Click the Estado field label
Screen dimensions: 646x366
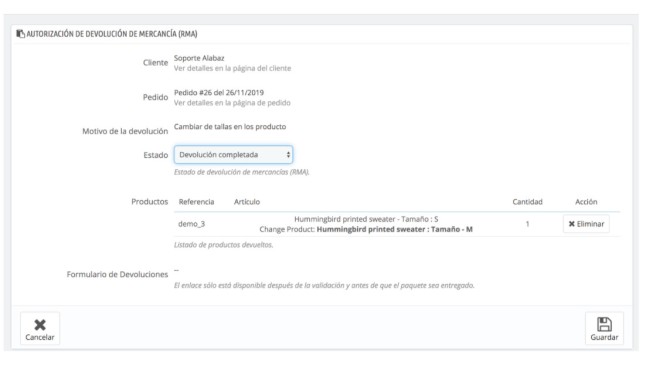[156, 155]
